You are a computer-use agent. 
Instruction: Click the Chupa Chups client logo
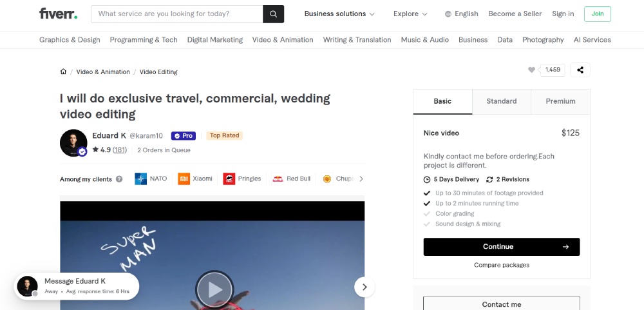tap(327, 179)
